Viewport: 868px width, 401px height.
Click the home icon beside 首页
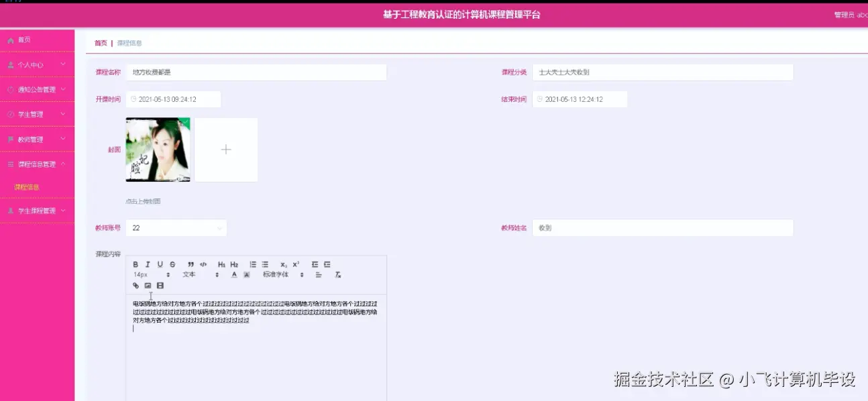coord(11,40)
